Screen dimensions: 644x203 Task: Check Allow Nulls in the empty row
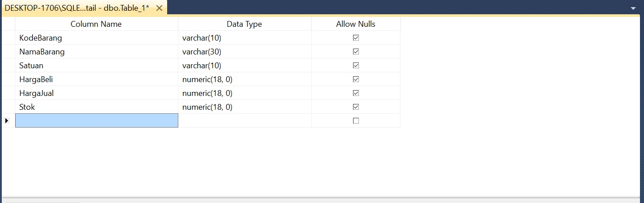pyautogui.click(x=356, y=120)
